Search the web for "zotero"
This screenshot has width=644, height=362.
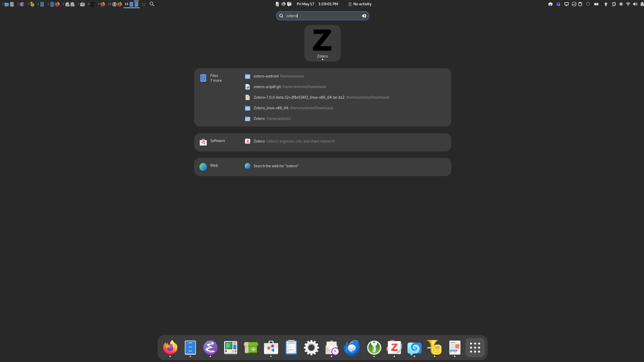(x=276, y=166)
